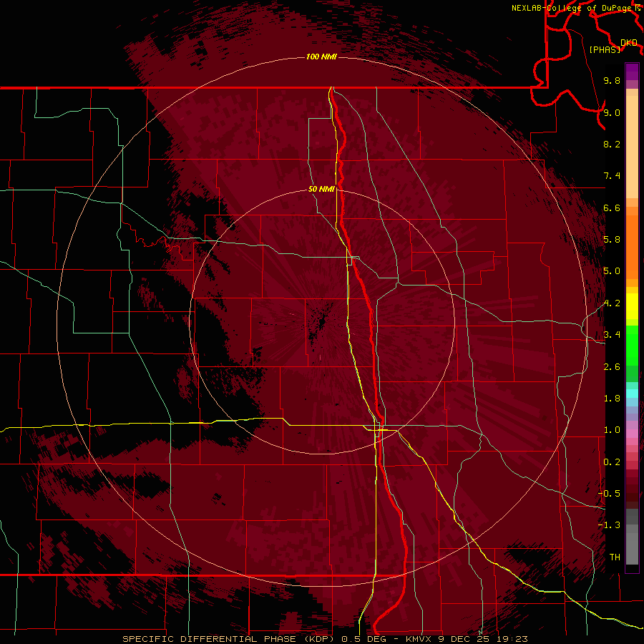The height and width of the screenshot is (644, 644).
Task: Click the 3.4 value on the color scale
Action: click(612, 335)
